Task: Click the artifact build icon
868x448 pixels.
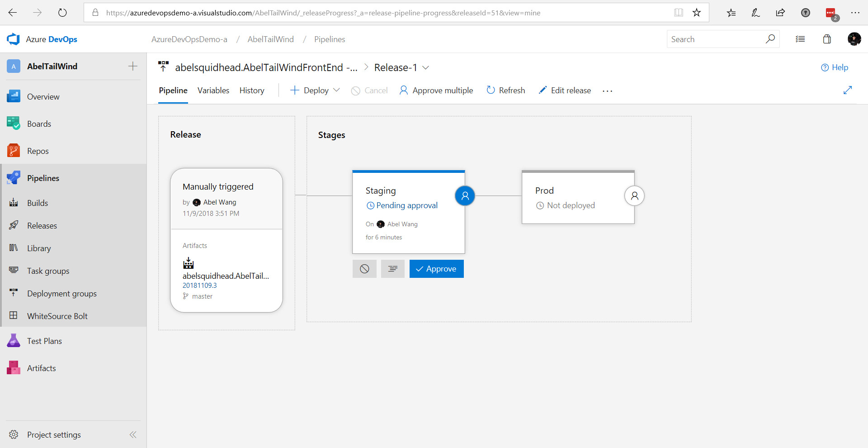Action: point(189,263)
